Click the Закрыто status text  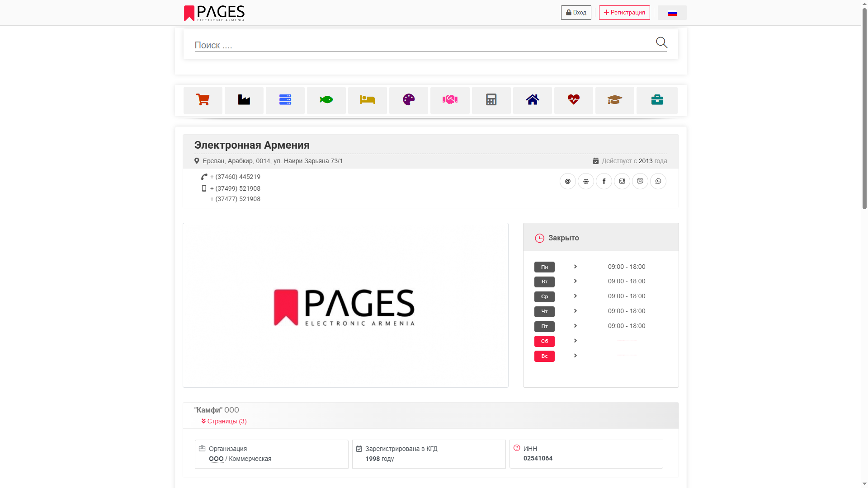click(564, 238)
